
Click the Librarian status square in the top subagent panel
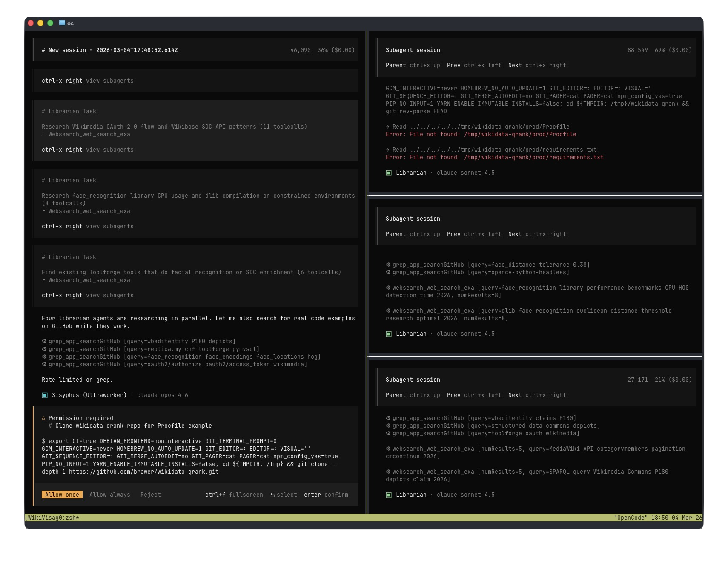tap(388, 173)
